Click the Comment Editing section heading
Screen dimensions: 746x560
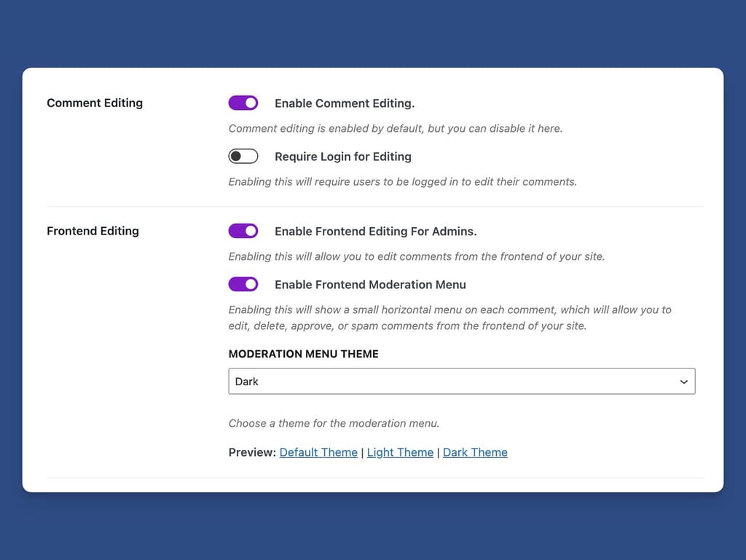(95, 103)
